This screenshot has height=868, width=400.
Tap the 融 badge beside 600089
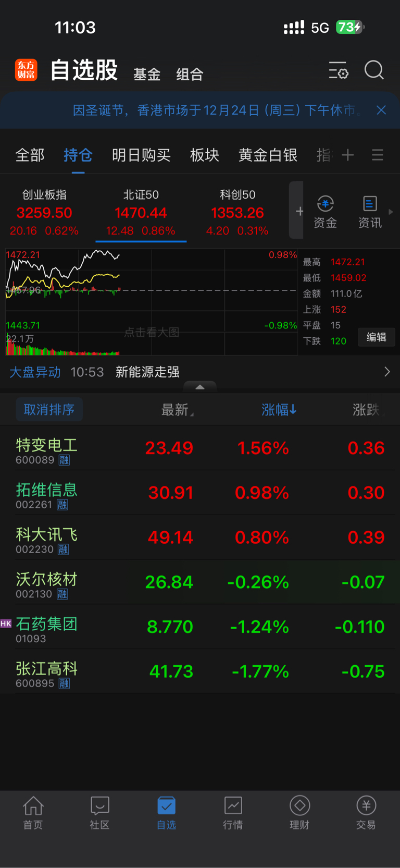pyautogui.click(x=64, y=460)
